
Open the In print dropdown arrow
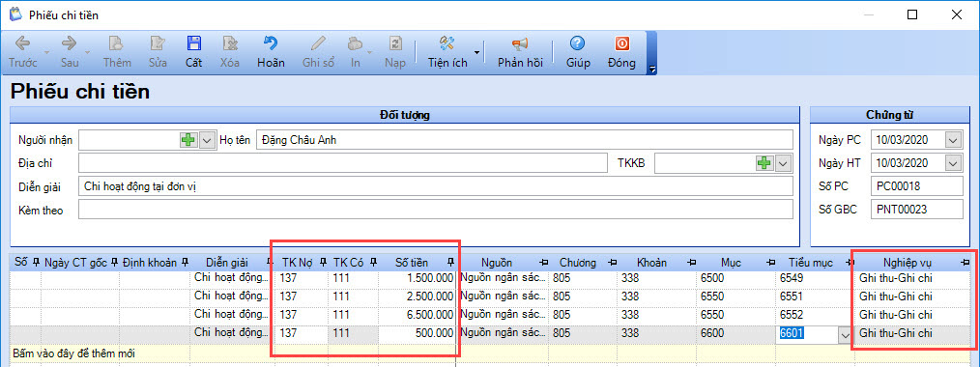369,52
